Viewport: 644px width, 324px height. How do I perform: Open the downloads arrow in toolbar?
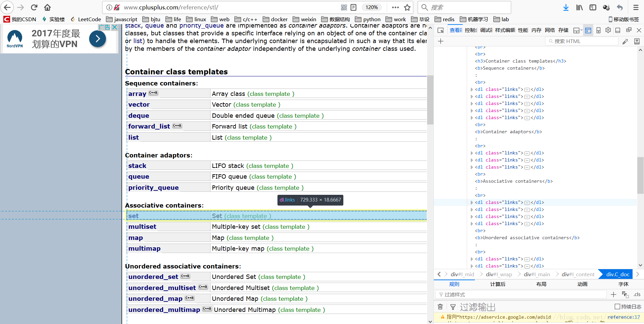(566, 7)
